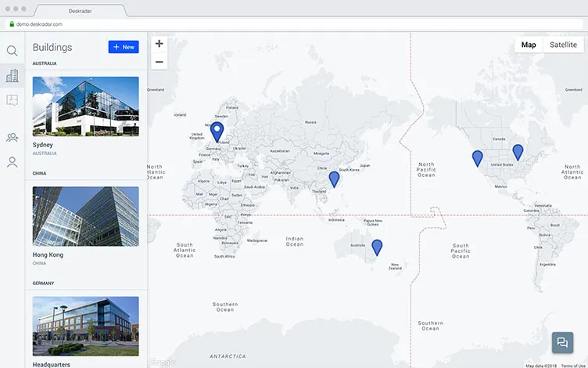Open the Sydney building photo
588x368 pixels.
[x=85, y=106]
